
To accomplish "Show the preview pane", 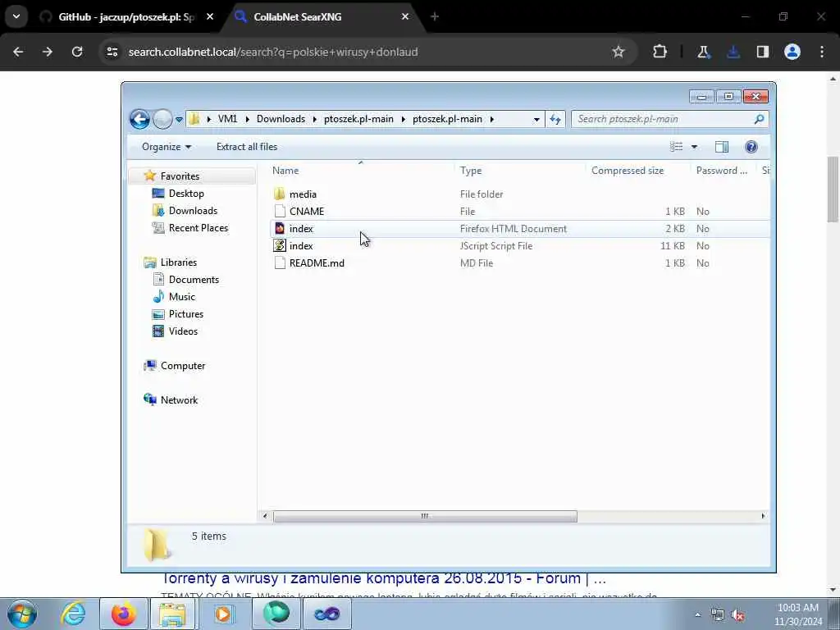I will pos(722,147).
